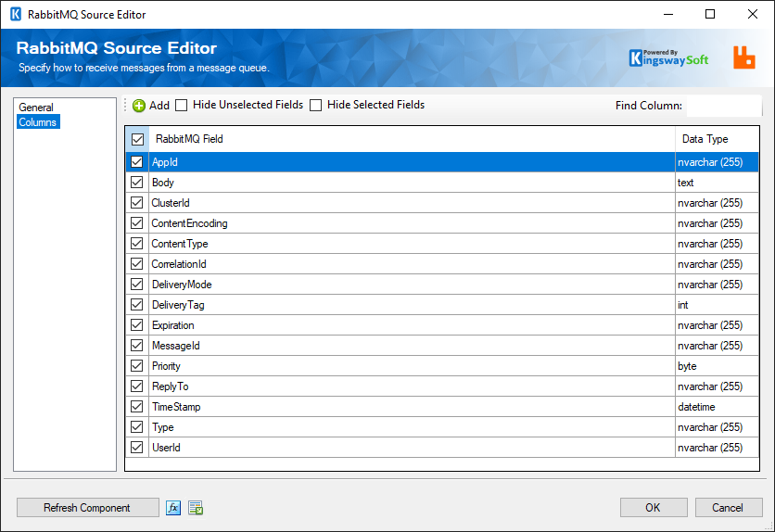This screenshot has width=775, height=532.
Task: Confirm with the OK button
Action: (654, 508)
